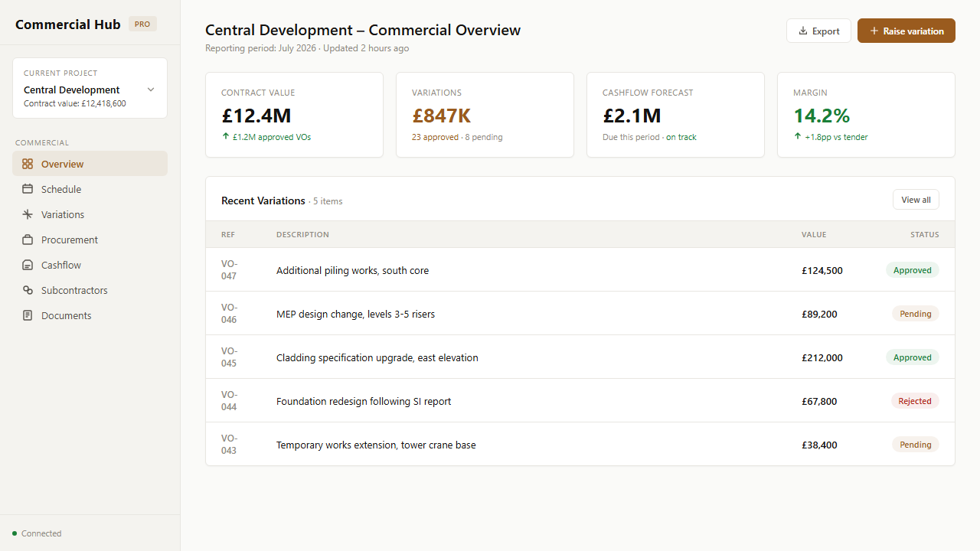This screenshot has width=980, height=551.
Task: Click '+1.8pp vs tender' text
Action: [x=836, y=137]
